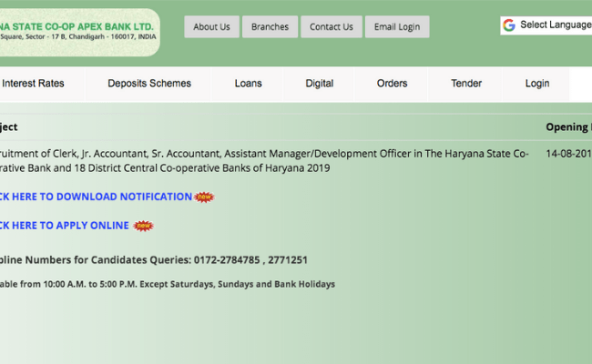Click the Co-op Apex Bank header banner
592x364 pixels.
(77, 32)
